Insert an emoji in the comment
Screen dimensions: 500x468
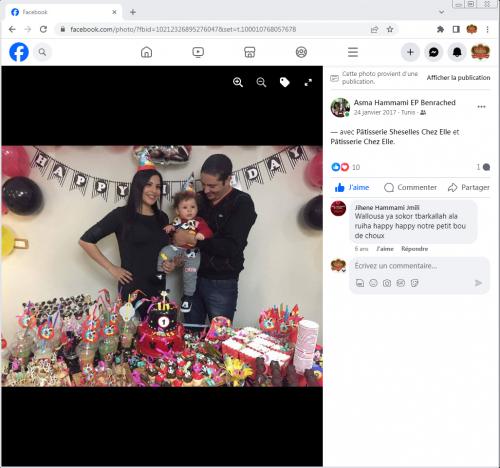(x=373, y=283)
